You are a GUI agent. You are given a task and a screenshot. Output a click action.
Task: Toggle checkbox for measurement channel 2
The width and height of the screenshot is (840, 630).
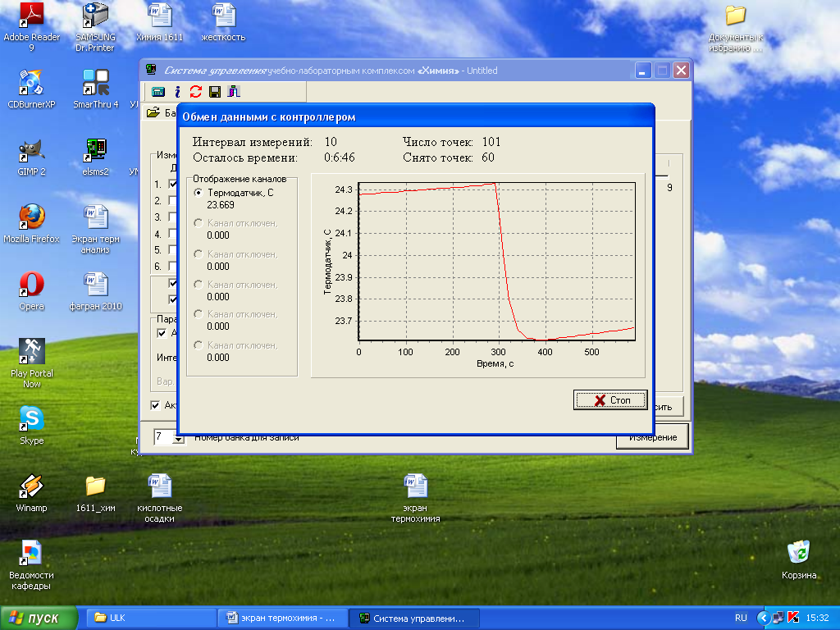[x=172, y=200]
